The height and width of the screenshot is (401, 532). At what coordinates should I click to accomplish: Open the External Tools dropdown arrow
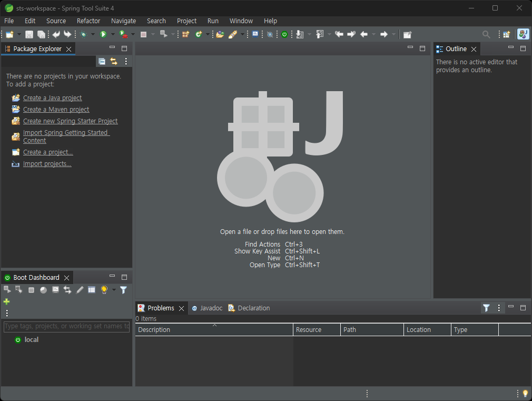[133, 34]
